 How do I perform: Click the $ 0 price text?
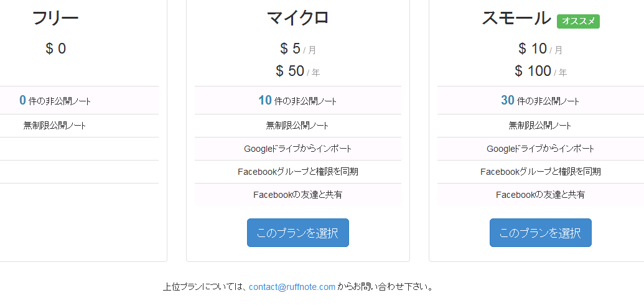(x=55, y=49)
